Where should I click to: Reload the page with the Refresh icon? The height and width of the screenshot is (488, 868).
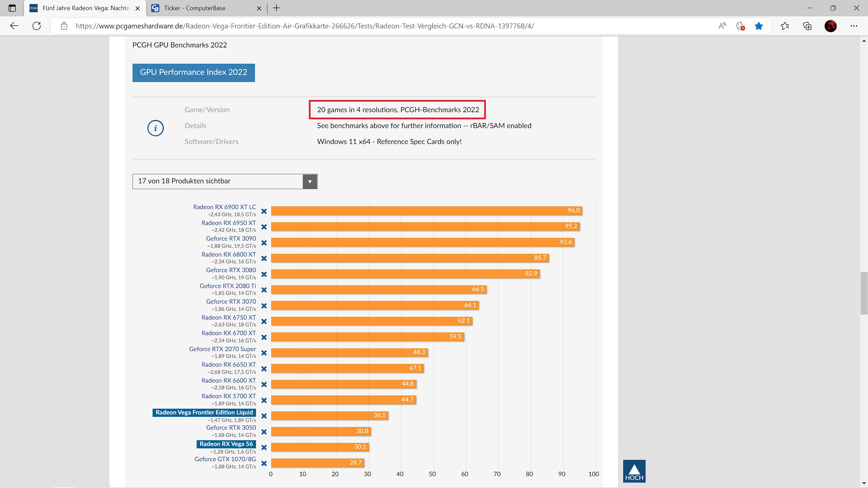pos(37,26)
